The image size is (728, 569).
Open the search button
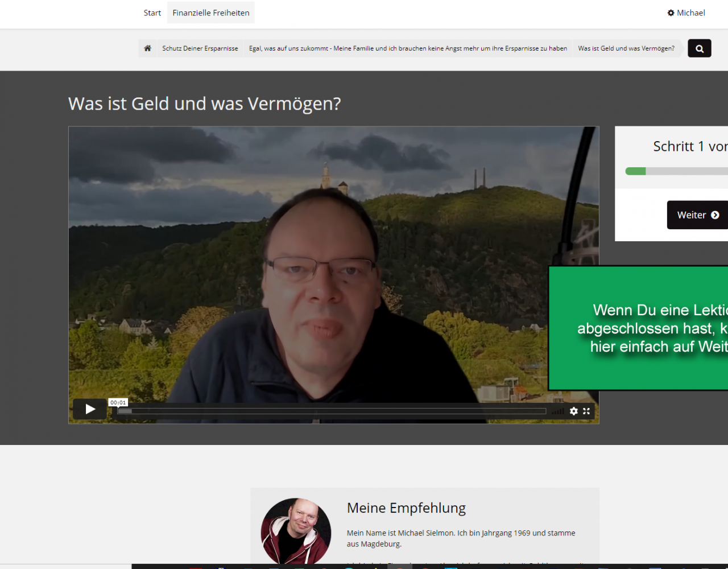(699, 48)
